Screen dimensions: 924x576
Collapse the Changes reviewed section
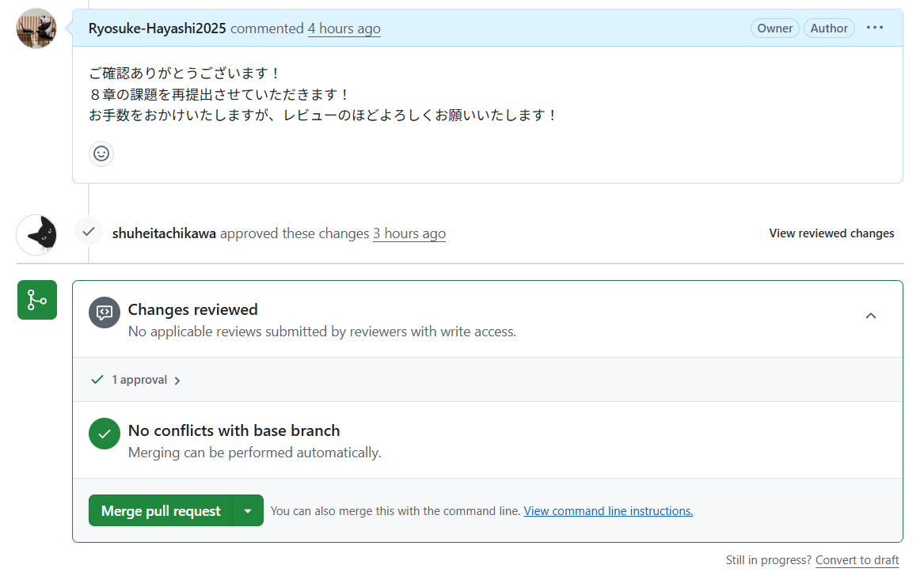click(871, 315)
